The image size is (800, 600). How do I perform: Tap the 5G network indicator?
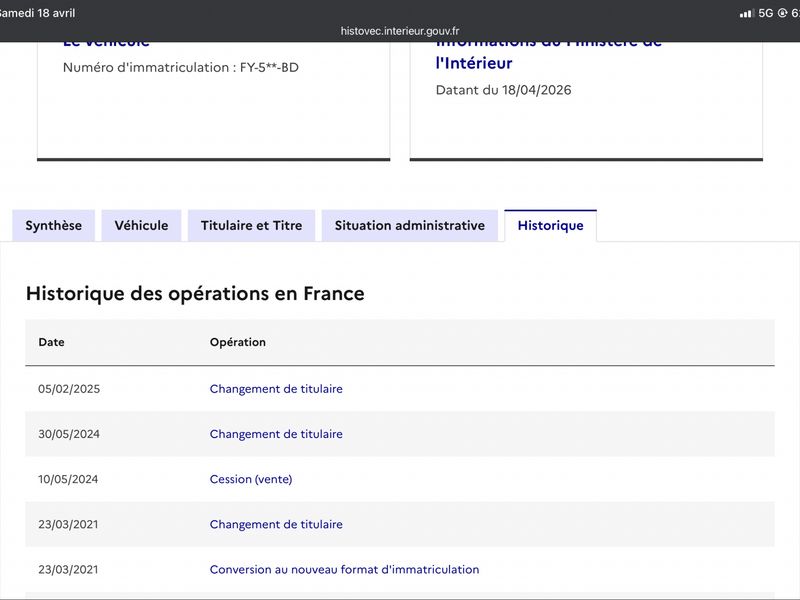tap(766, 13)
